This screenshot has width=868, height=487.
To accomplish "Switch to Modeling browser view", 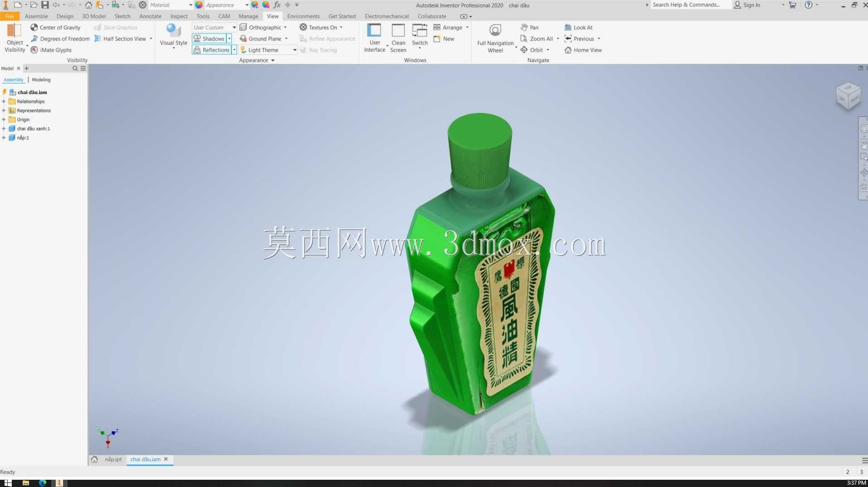I will 41,80.
